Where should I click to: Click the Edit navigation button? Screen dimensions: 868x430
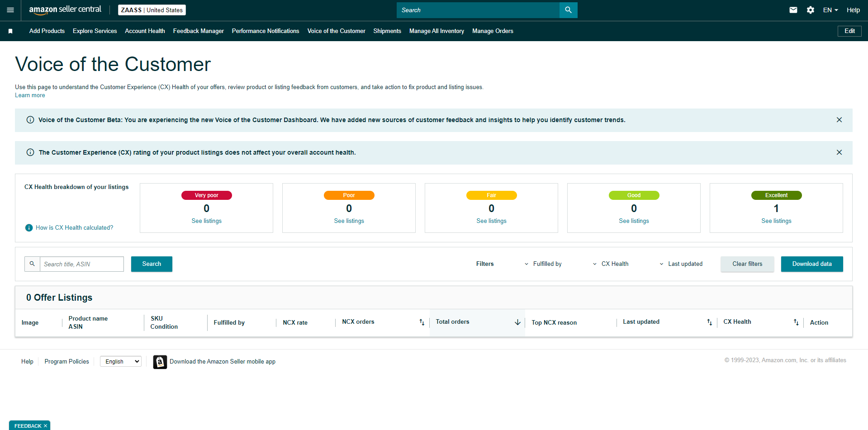[x=849, y=31]
